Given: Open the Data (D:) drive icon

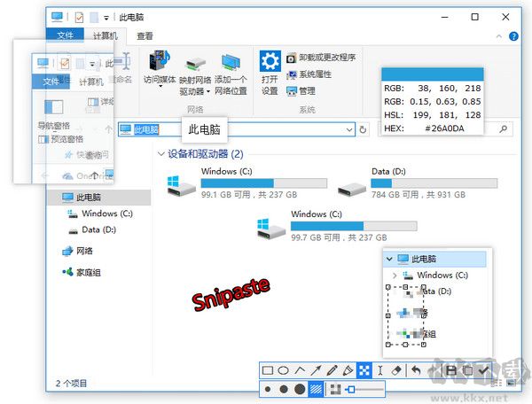Looking at the screenshot, I should pos(352,188).
